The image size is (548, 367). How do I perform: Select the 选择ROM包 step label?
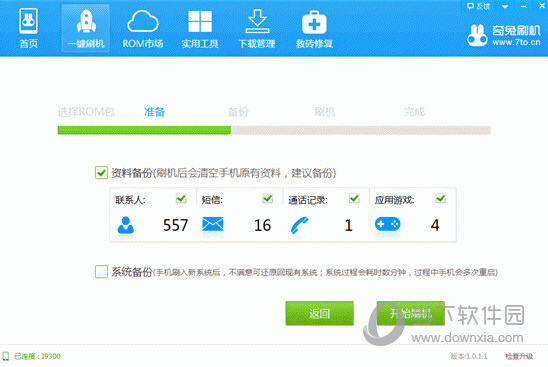coord(86,112)
